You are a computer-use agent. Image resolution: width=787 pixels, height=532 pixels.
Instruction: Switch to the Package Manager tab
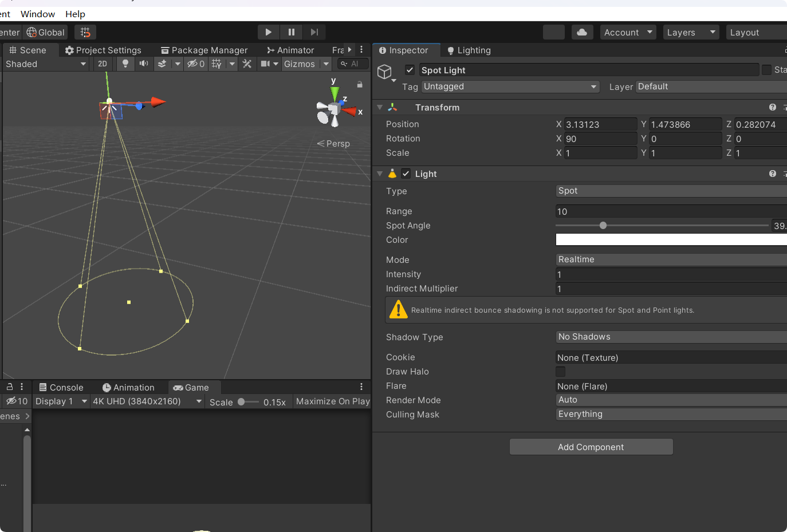tap(204, 50)
